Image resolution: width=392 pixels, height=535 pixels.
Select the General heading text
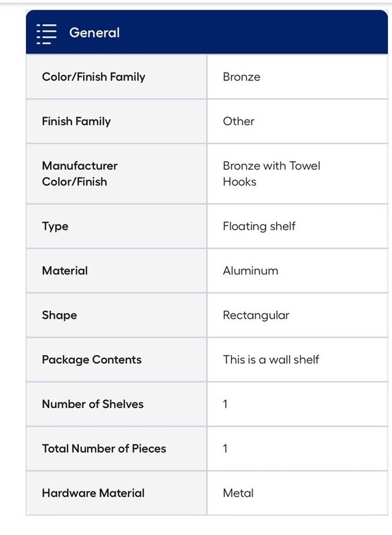pyautogui.click(x=94, y=33)
